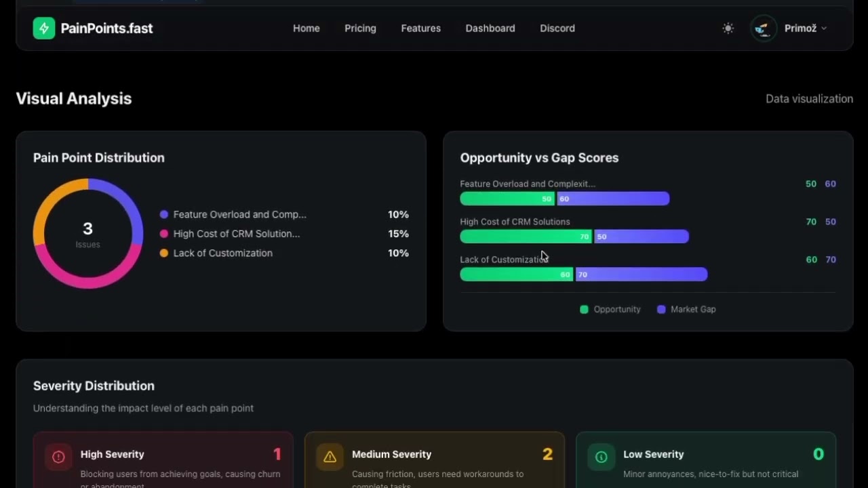Click the purple High Cost market gap bar
868x488 pixels.
coord(642,237)
